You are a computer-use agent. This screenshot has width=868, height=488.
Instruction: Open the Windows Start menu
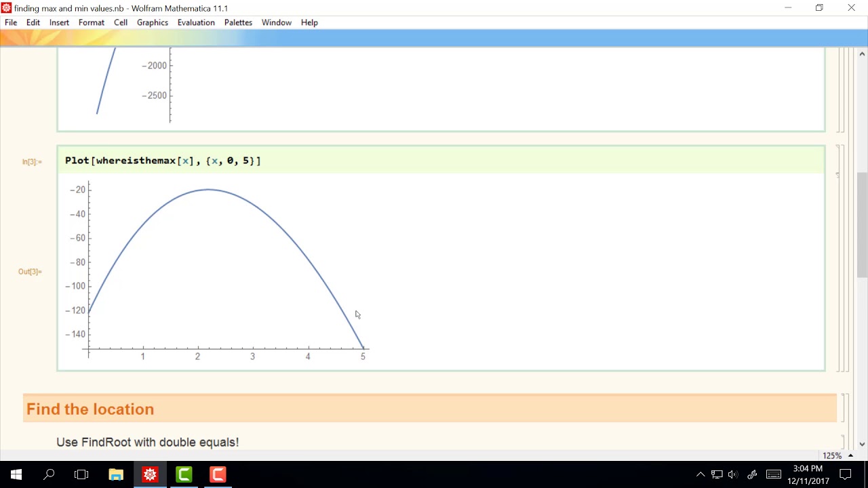(16, 474)
